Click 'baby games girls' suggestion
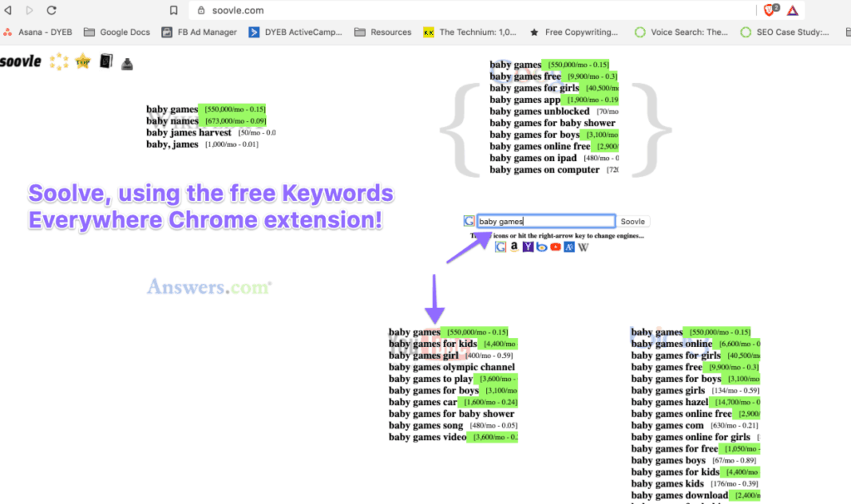851x504 pixels. [667, 390]
